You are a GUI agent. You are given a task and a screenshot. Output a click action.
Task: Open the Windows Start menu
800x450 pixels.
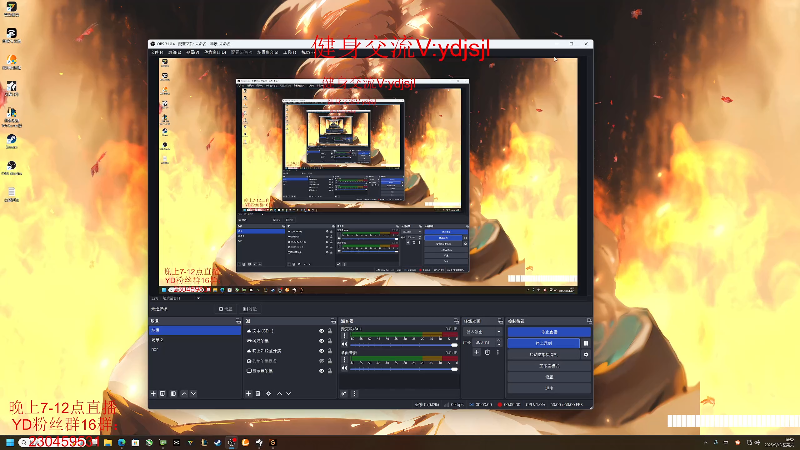[10, 442]
